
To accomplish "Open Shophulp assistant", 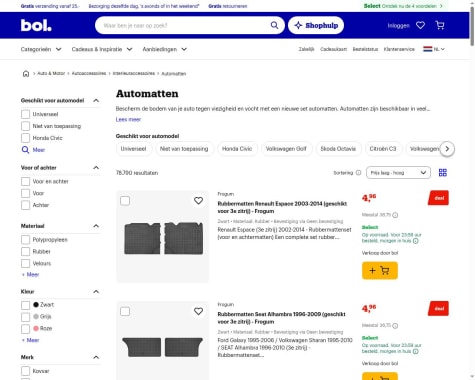I will [x=316, y=25].
